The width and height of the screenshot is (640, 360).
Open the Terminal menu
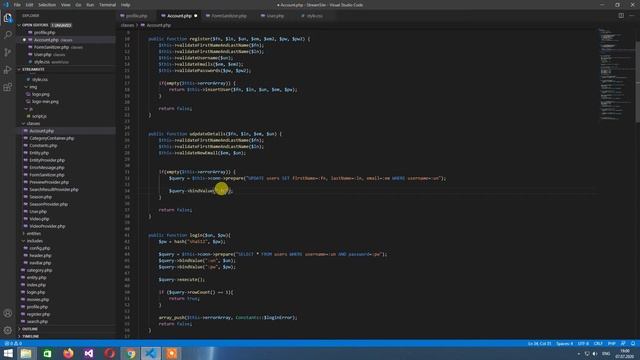(x=107, y=5)
